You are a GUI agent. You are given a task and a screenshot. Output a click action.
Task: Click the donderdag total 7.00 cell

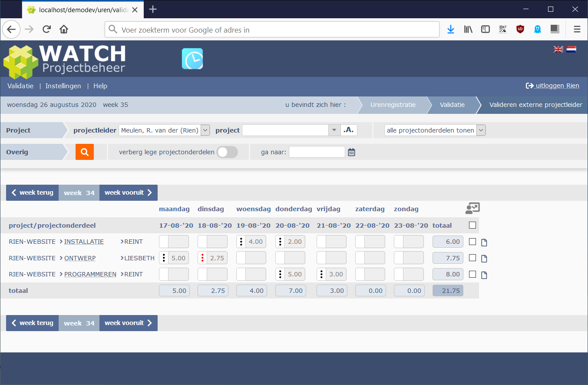[x=291, y=291]
